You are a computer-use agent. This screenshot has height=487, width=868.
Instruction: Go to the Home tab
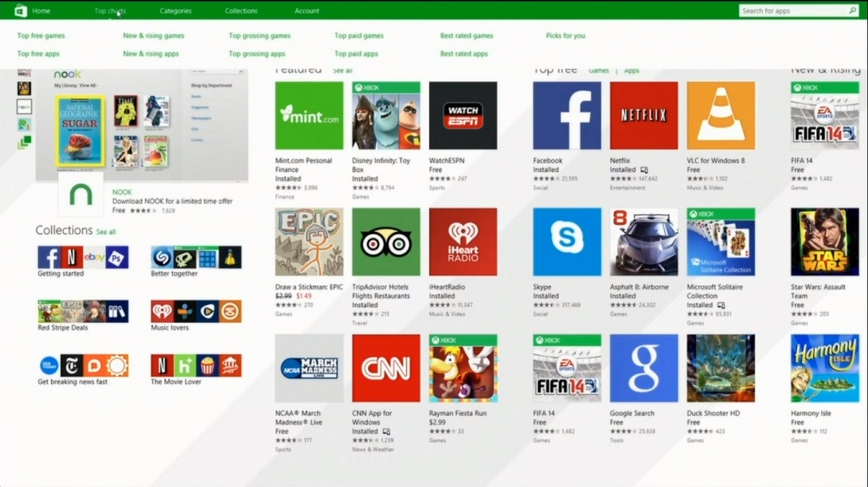[x=41, y=10]
